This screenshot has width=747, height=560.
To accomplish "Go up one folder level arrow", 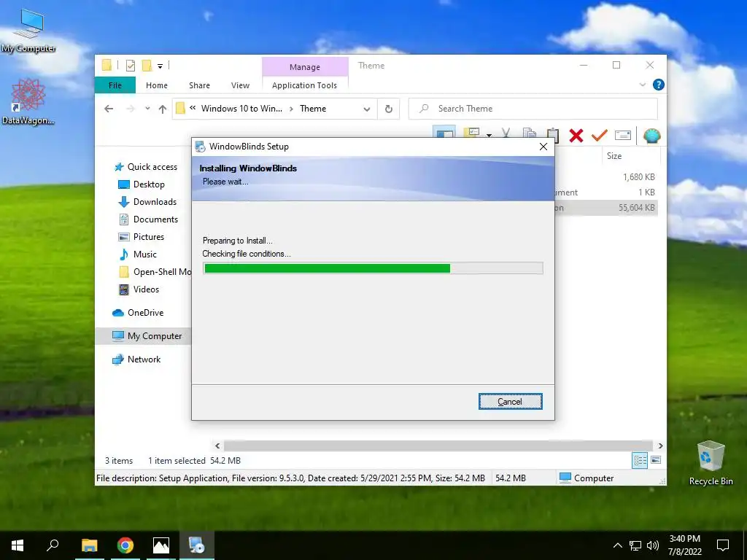I will (x=163, y=109).
